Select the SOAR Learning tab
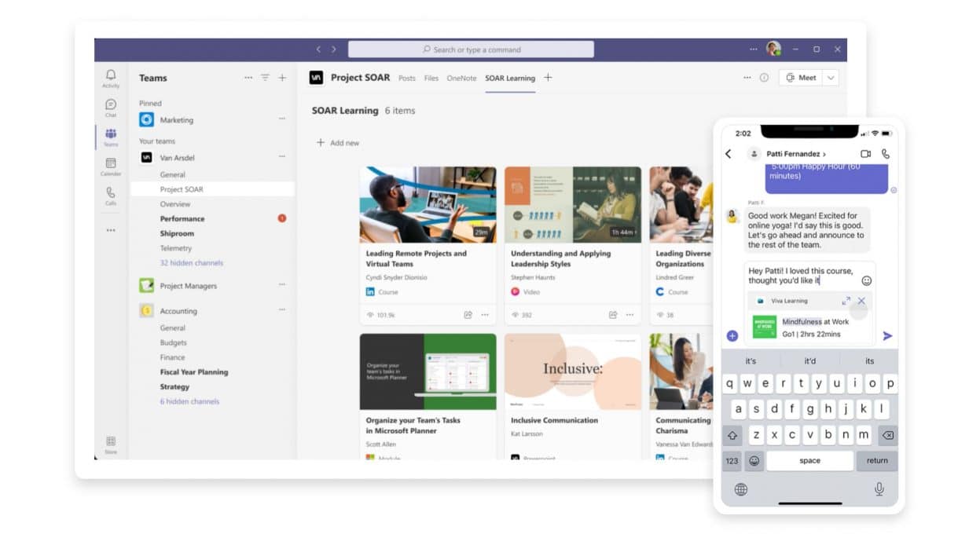The width and height of the screenshot is (980, 534). 510,79
